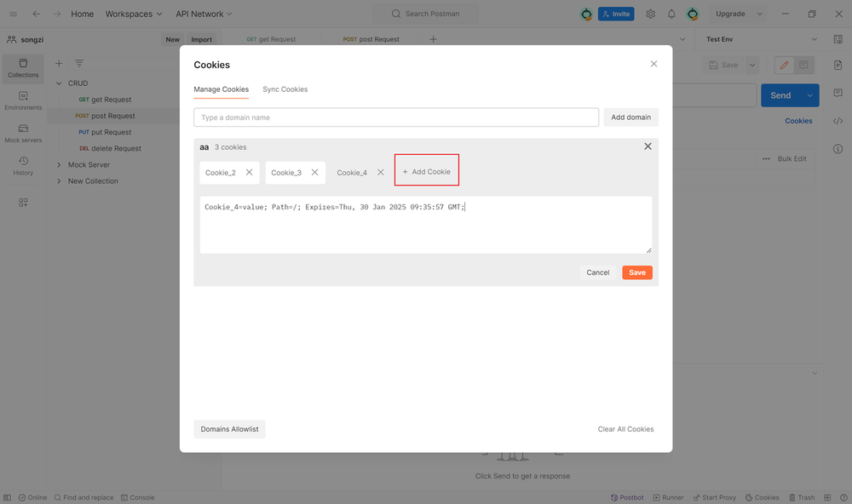Open Postbot in the status bar
The height and width of the screenshot is (504, 852).
627,497
